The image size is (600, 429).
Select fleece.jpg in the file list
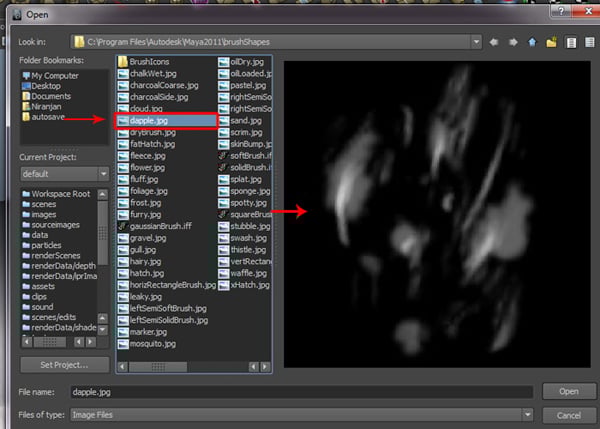tap(142, 156)
